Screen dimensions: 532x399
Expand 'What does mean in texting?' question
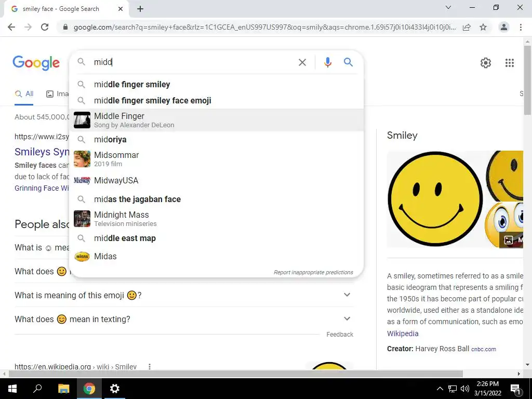pos(184,320)
